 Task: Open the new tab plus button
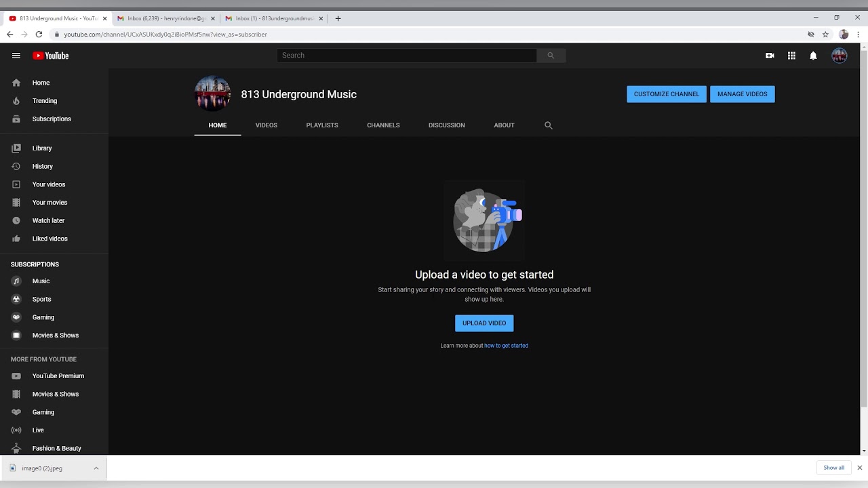tap(338, 18)
